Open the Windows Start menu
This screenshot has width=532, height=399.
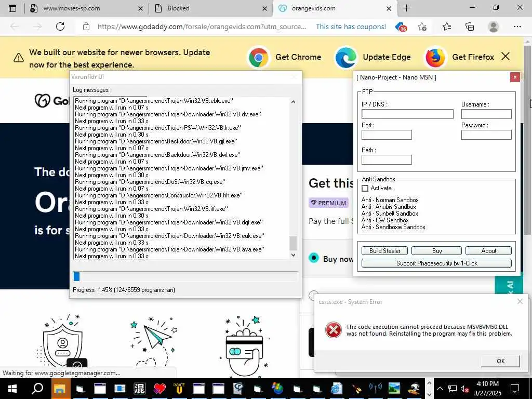pyautogui.click(x=12, y=389)
